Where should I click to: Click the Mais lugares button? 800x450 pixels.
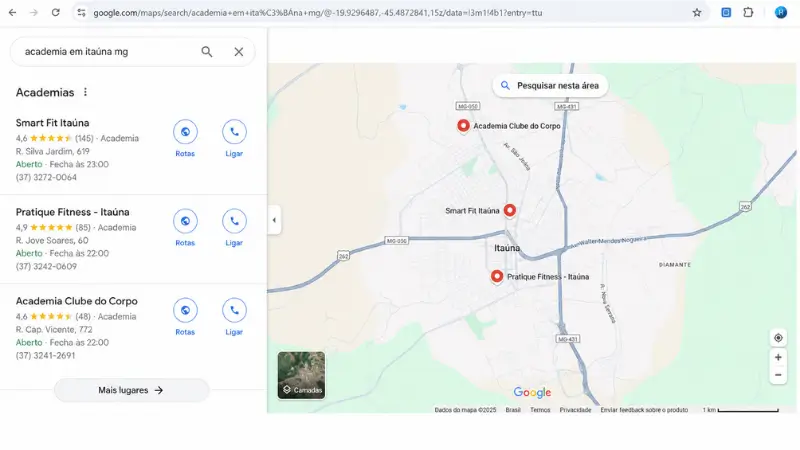[131, 390]
